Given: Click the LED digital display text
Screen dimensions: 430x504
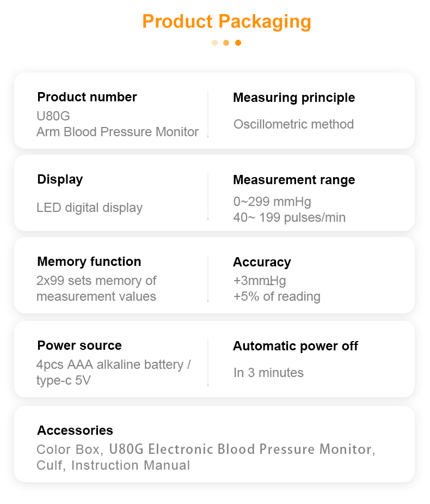Looking at the screenshot, I should (90, 208).
